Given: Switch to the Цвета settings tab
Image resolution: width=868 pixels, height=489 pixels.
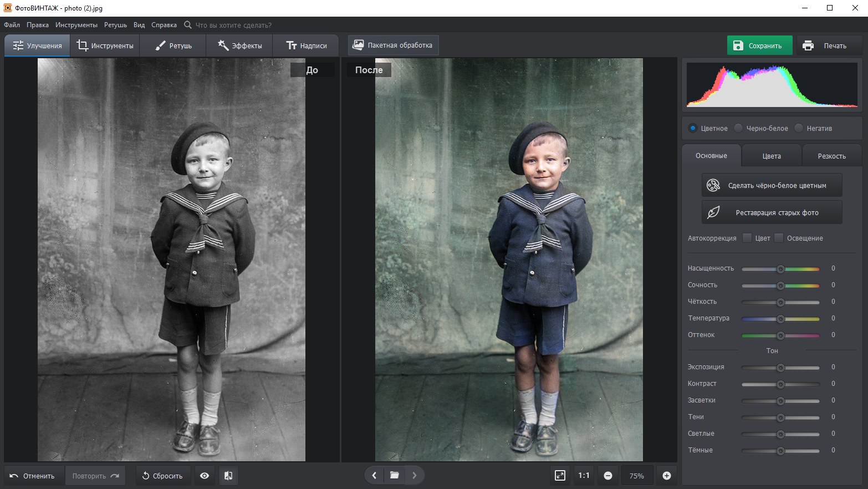Looking at the screenshot, I should (x=771, y=156).
